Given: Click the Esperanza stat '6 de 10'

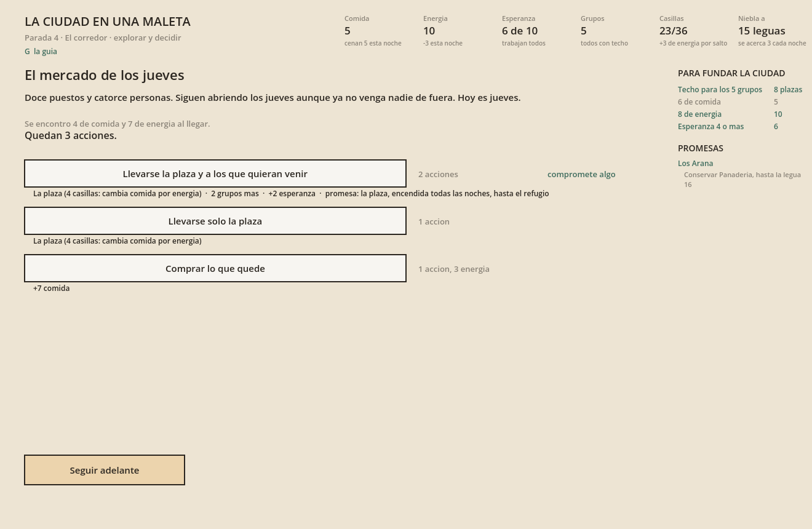Looking at the screenshot, I should 520,31.
